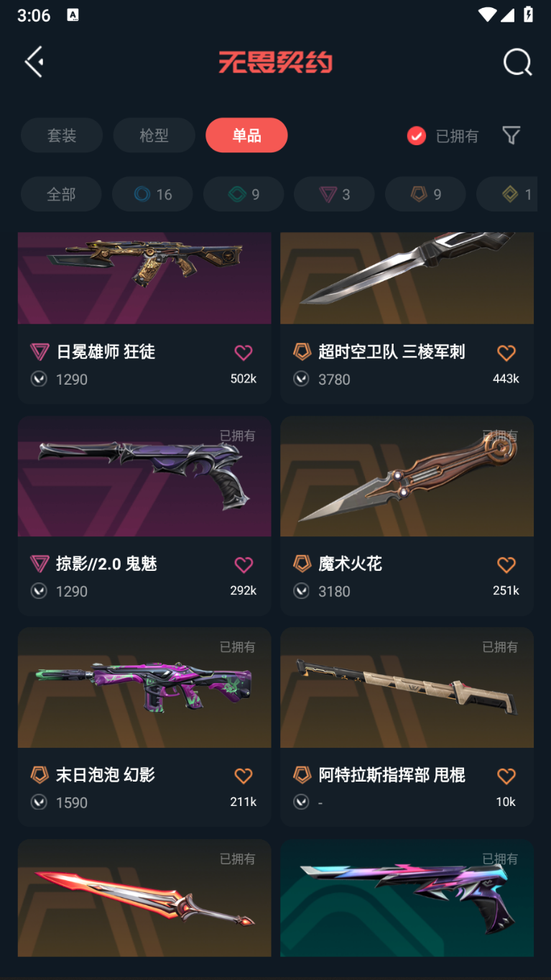Open the 末日泡泡 幻影 rifle thumbnail

point(144,687)
